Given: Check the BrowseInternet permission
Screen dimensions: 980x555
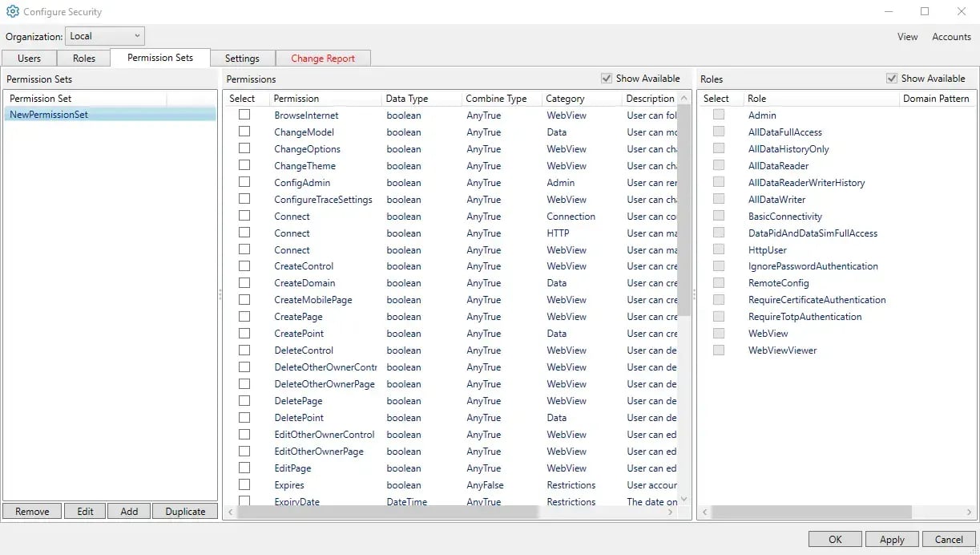Looking at the screenshot, I should point(244,115).
